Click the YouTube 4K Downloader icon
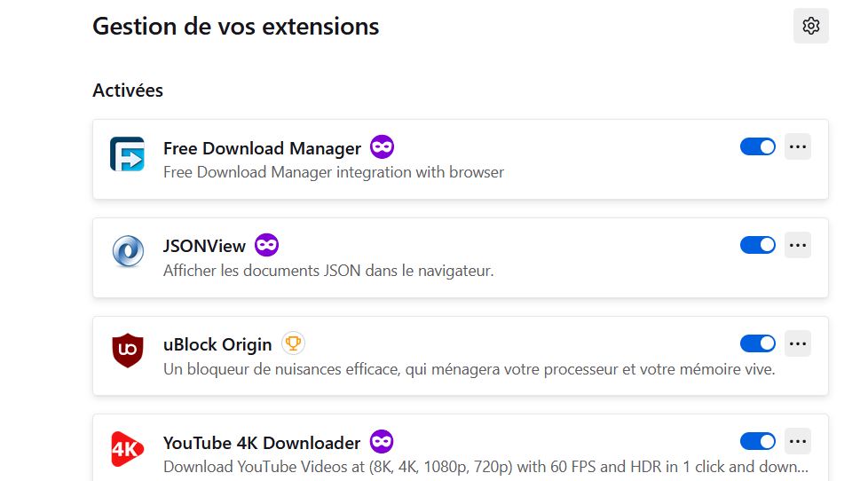Screen dimensions: 868x481 [x=127, y=448]
